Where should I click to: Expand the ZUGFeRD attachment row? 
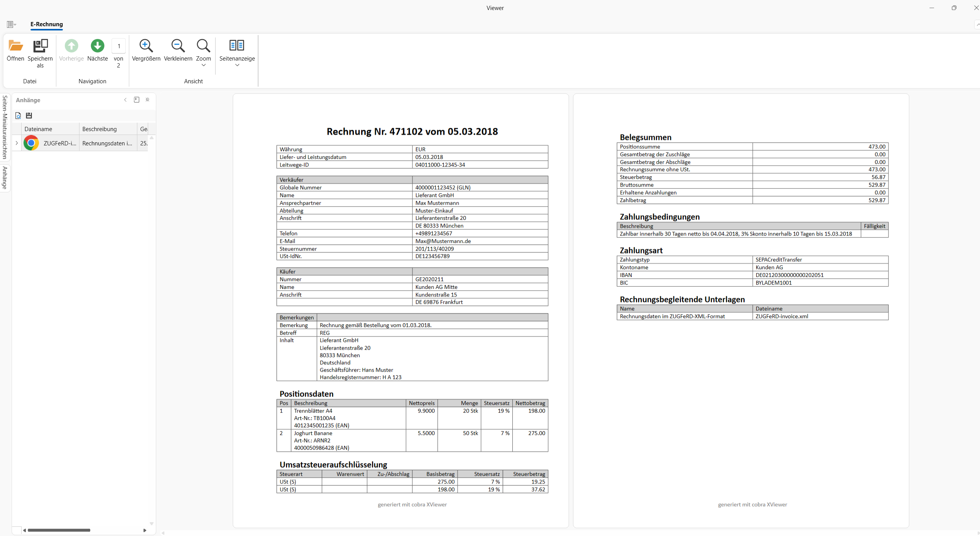click(17, 143)
